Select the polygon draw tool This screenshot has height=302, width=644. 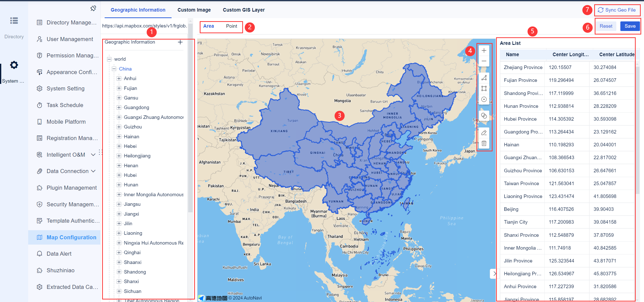pyautogui.click(x=484, y=78)
